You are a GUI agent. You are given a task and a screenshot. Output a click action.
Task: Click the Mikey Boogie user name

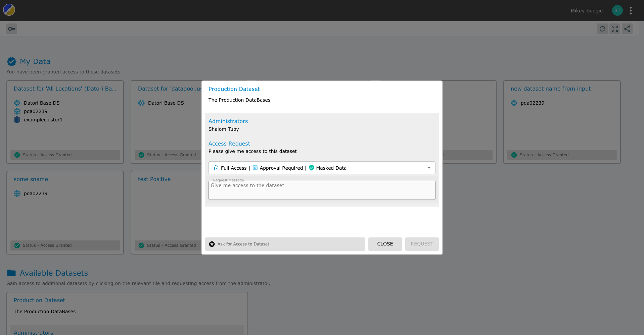click(x=587, y=11)
